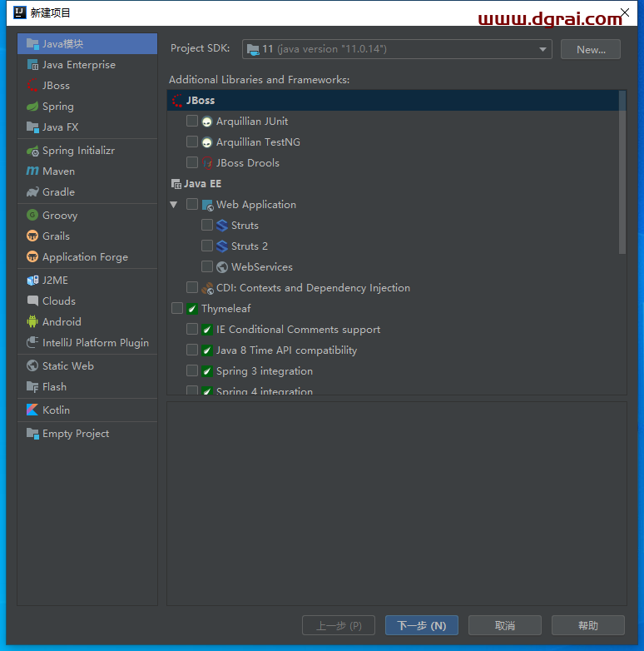Choose the Spring leaf icon
The height and width of the screenshot is (651, 644).
32,107
